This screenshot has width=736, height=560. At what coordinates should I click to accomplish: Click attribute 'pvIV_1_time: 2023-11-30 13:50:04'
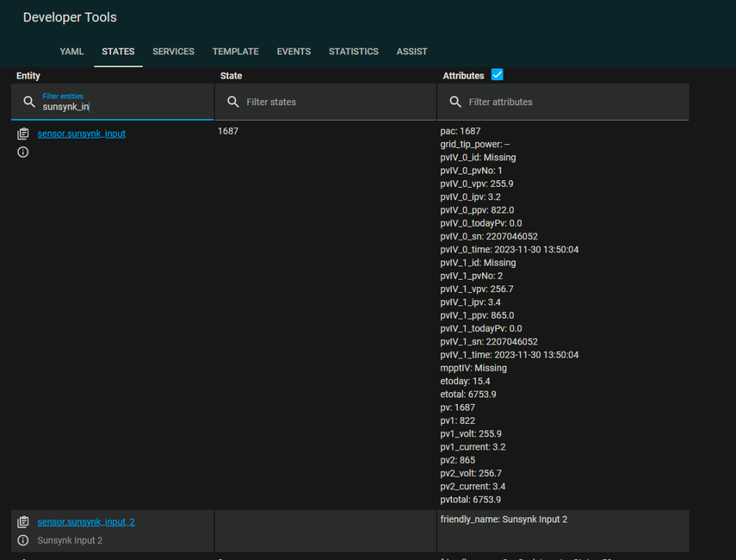pos(509,355)
